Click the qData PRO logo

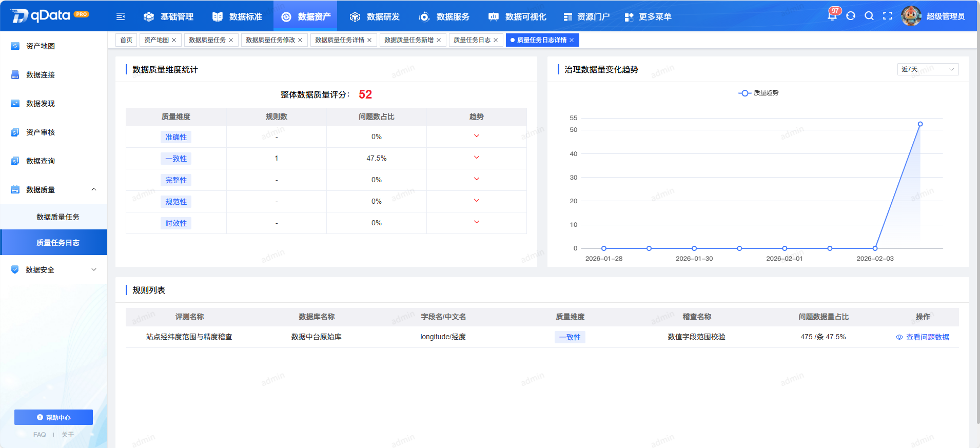[50, 15]
